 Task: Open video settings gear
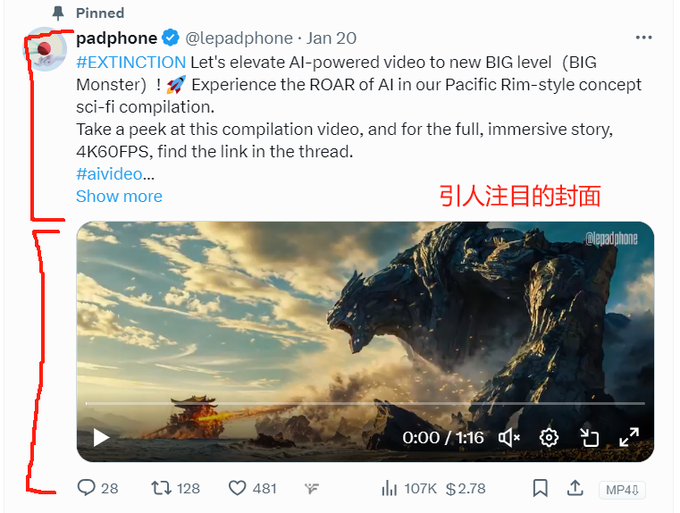click(x=549, y=438)
